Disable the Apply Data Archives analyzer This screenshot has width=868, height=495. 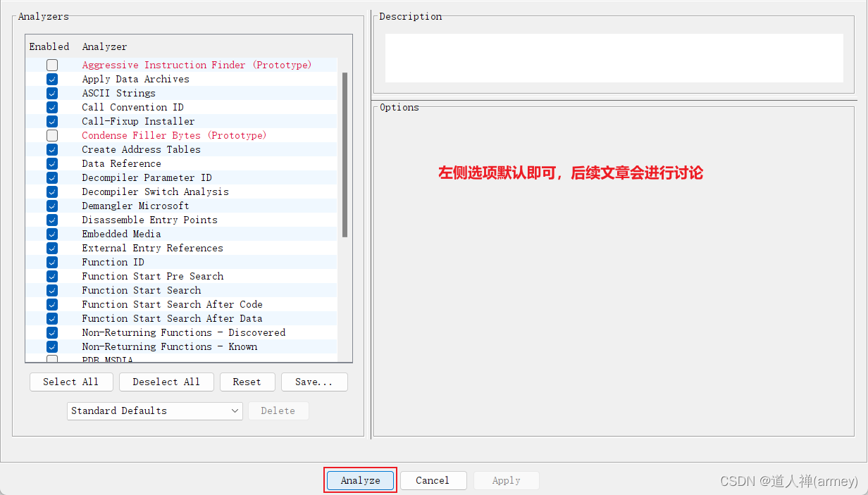(52, 79)
